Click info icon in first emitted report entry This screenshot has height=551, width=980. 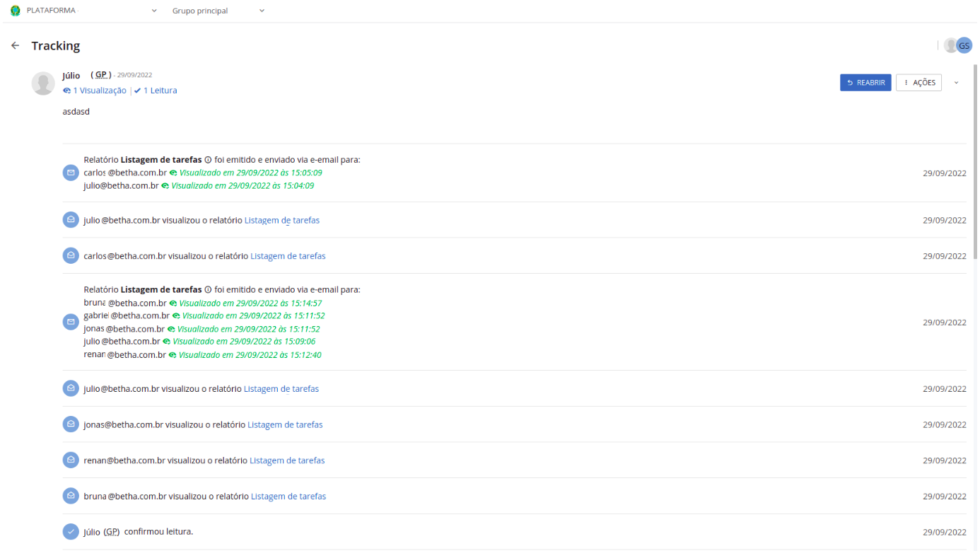[x=209, y=160]
